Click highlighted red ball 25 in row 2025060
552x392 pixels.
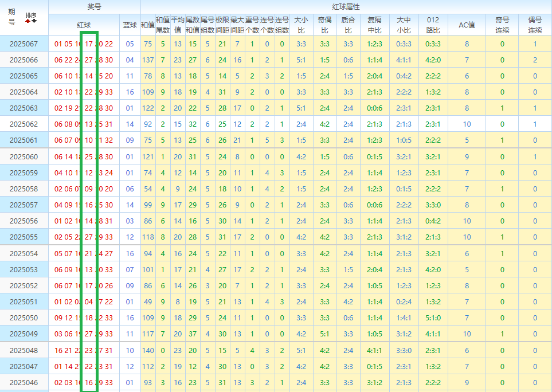coord(89,157)
